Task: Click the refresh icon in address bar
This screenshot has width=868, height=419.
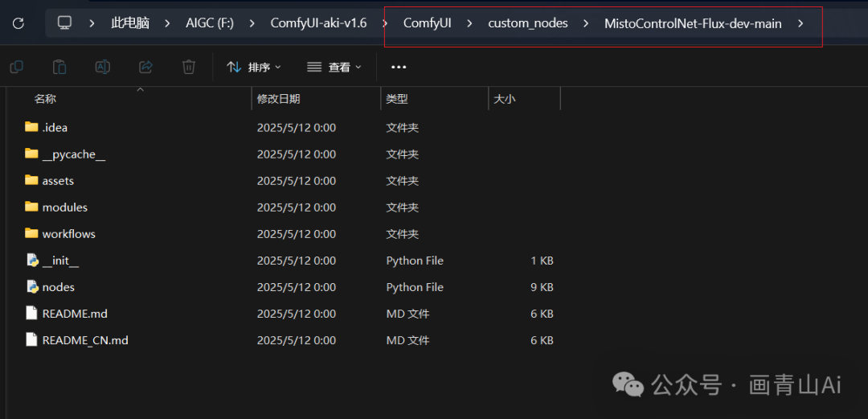Action: point(18,23)
